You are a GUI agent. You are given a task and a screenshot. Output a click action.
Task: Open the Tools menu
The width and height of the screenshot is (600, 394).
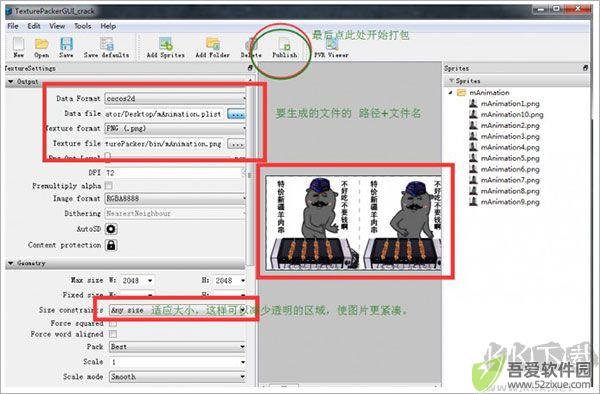[x=83, y=26]
